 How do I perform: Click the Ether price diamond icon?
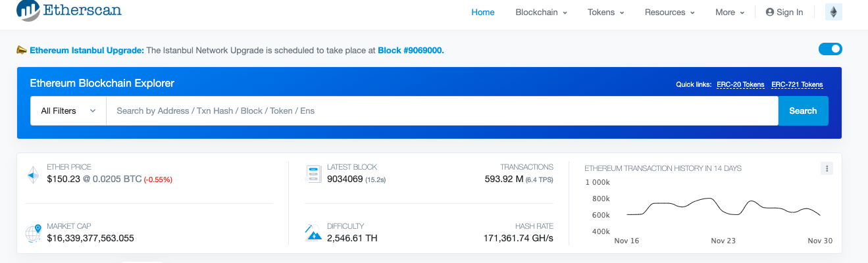point(33,175)
